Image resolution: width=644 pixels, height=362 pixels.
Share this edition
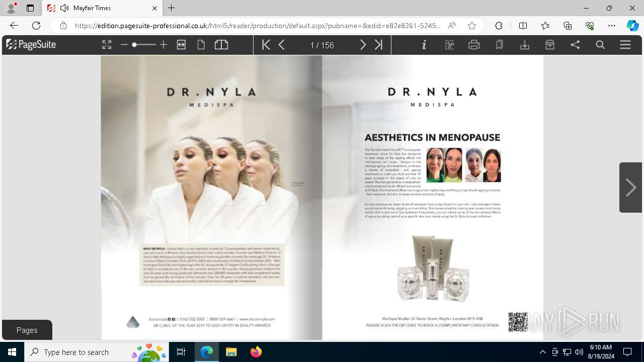[575, 45]
